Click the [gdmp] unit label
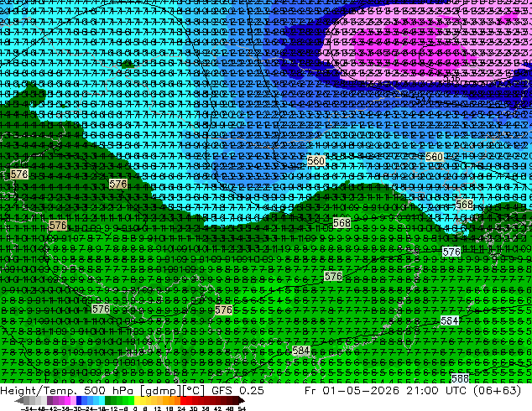Image resolution: width=532 pixels, height=411 pixels. click(159, 391)
